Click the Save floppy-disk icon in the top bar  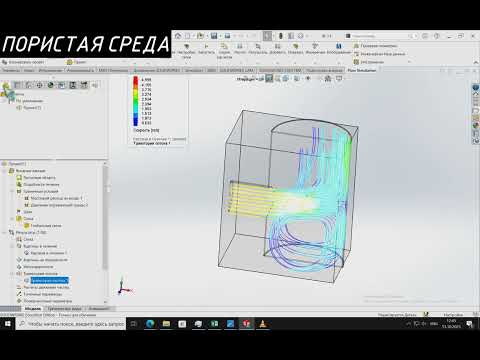coord(214,36)
